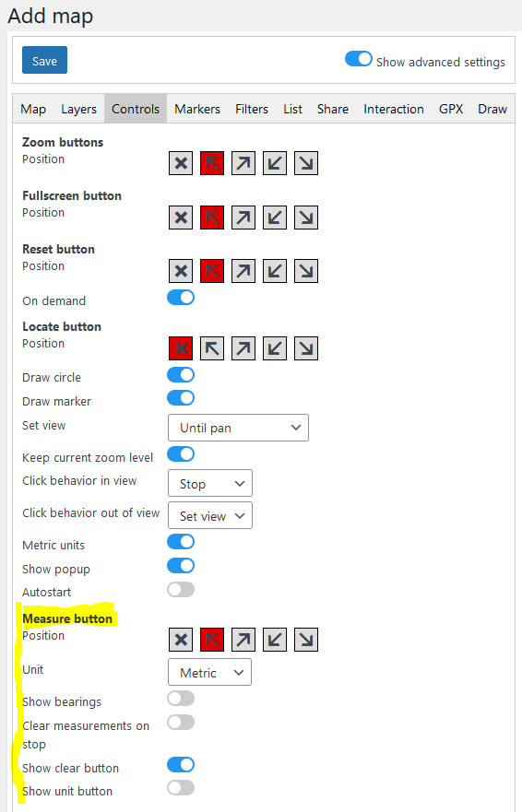Viewport: 522px width, 812px height.
Task: Open the Unit dropdown set to Metric
Action: pyautogui.click(x=210, y=672)
